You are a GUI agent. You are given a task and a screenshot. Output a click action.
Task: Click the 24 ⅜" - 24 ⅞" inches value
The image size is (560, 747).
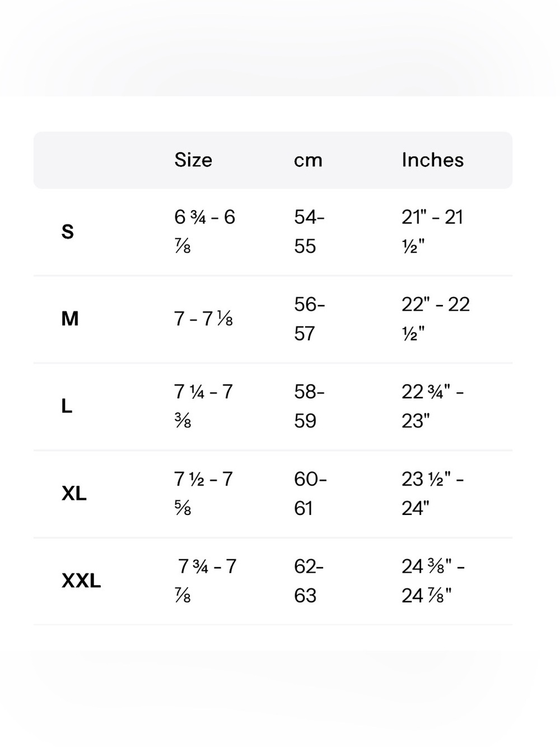[x=433, y=581]
